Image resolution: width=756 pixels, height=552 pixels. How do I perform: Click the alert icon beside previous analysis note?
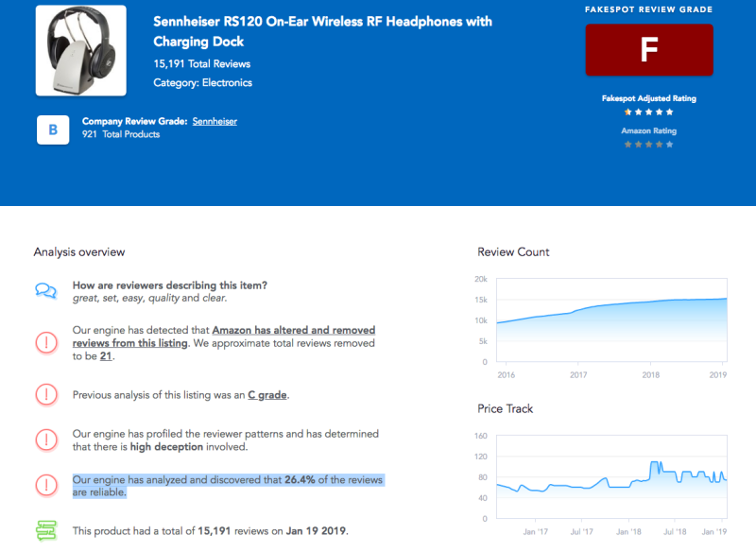tap(46, 394)
